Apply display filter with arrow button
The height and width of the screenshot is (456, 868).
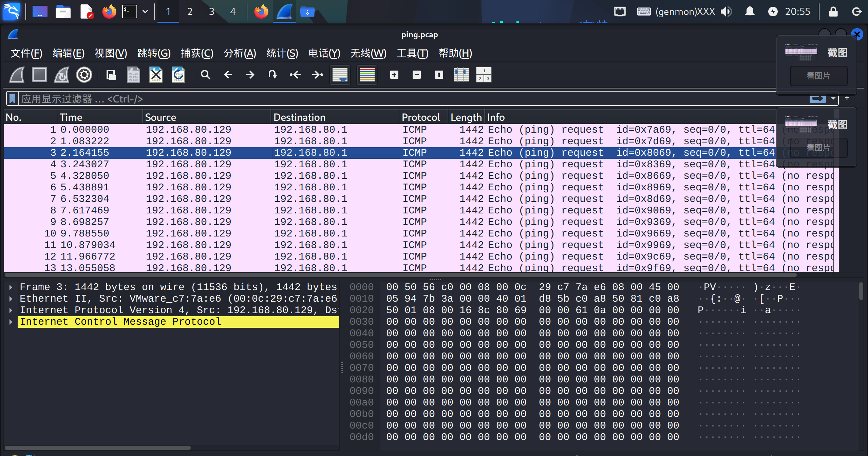(x=817, y=99)
